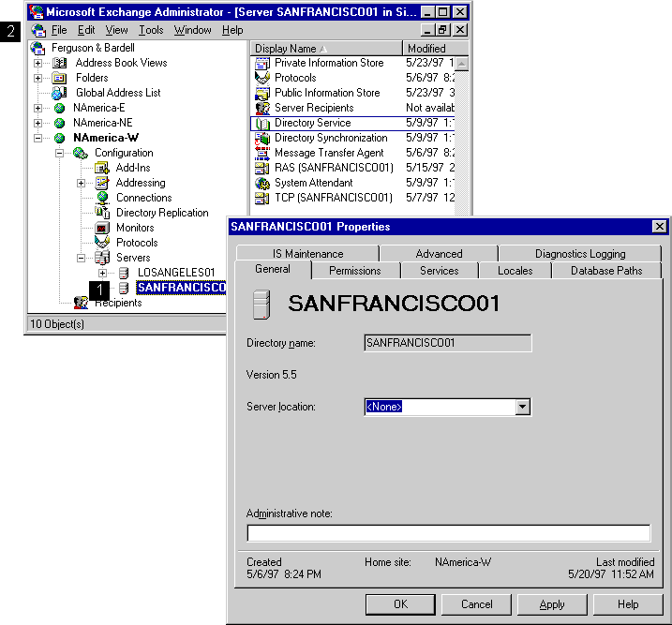Collapse the Servers node

(81, 258)
